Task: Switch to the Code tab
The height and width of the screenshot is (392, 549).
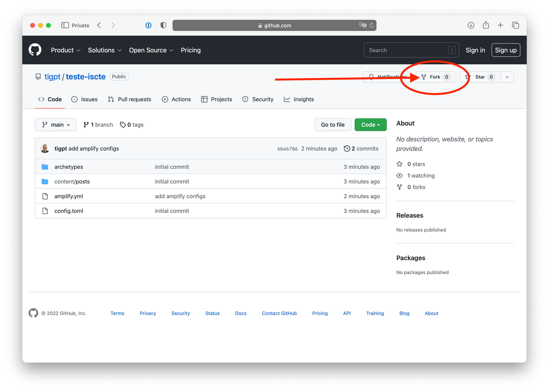Action: pos(50,99)
